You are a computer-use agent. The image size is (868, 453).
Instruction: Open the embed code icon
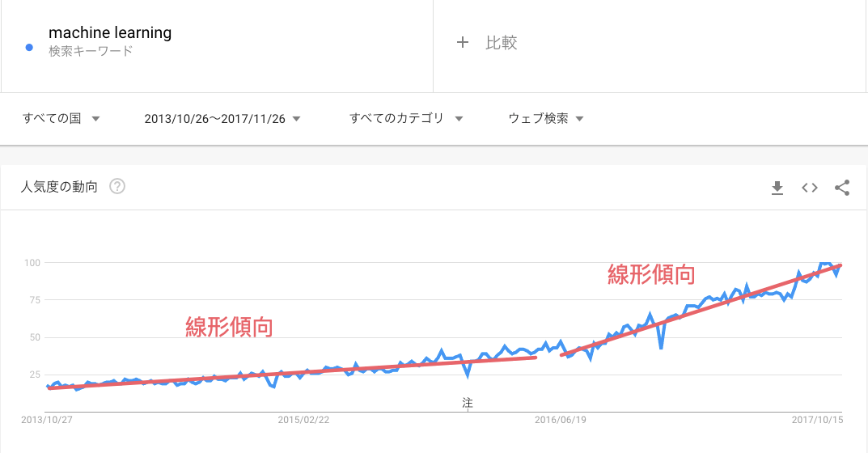coord(810,188)
